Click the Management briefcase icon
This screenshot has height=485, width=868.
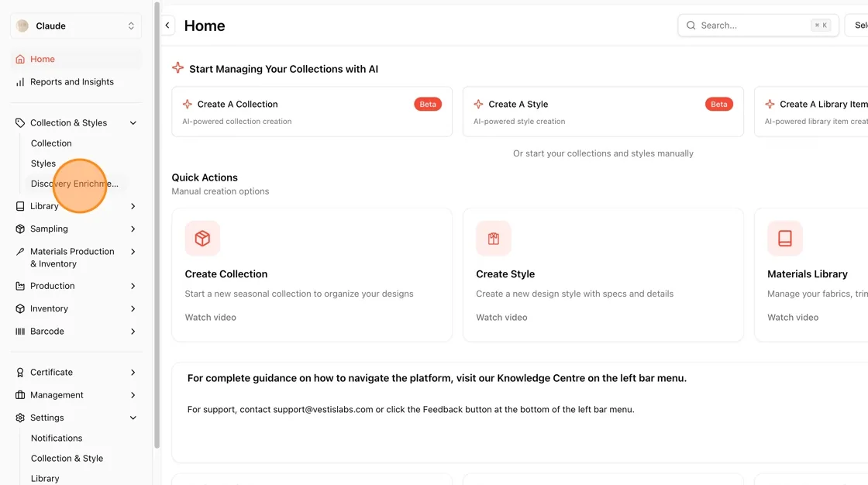tap(20, 395)
